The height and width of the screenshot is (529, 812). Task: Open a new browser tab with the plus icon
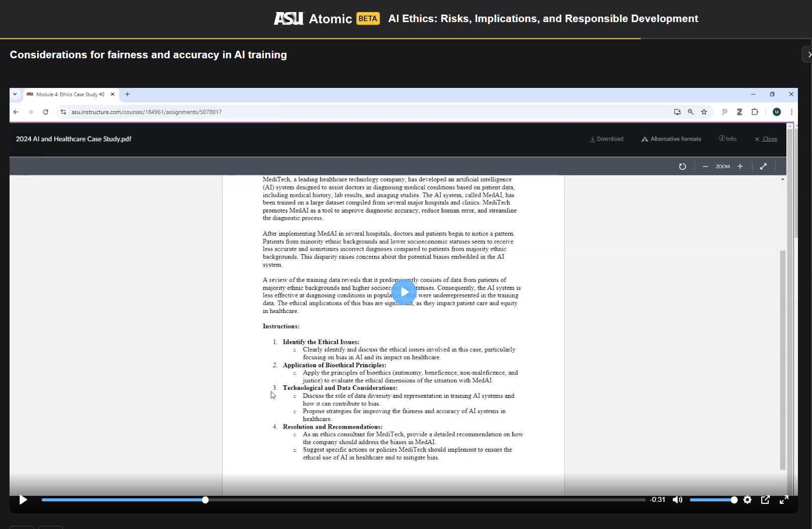coord(128,94)
